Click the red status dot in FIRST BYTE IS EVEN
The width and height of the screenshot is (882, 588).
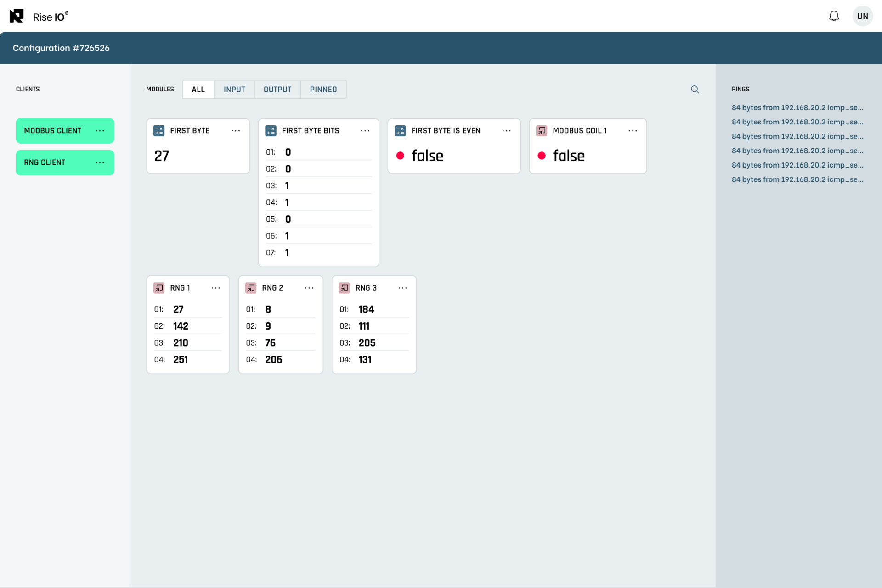pos(400,156)
